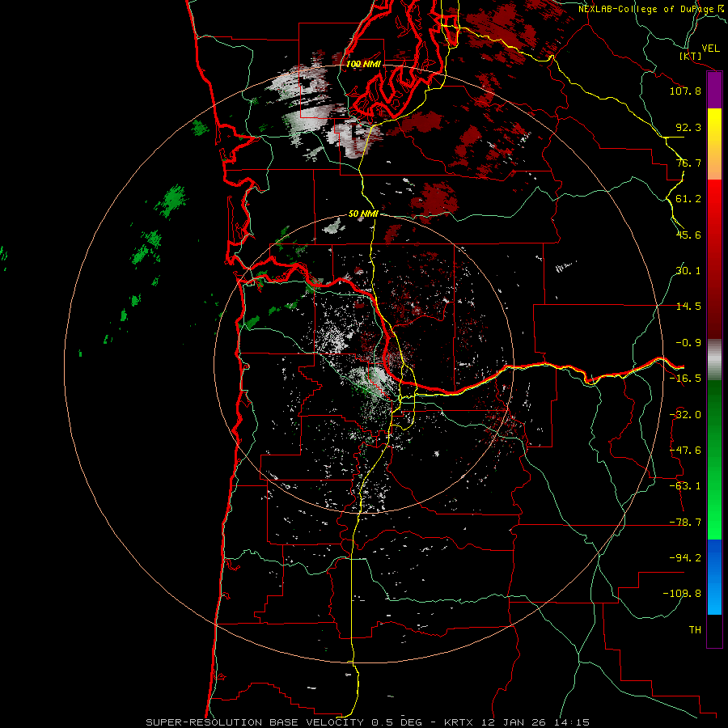Click the VEL legend heading
728x728 pixels.
click(x=710, y=49)
